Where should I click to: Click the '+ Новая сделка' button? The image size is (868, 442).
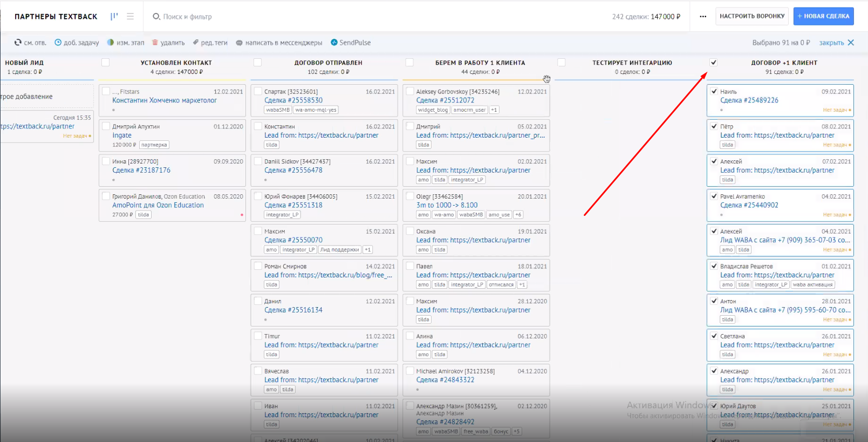point(823,16)
